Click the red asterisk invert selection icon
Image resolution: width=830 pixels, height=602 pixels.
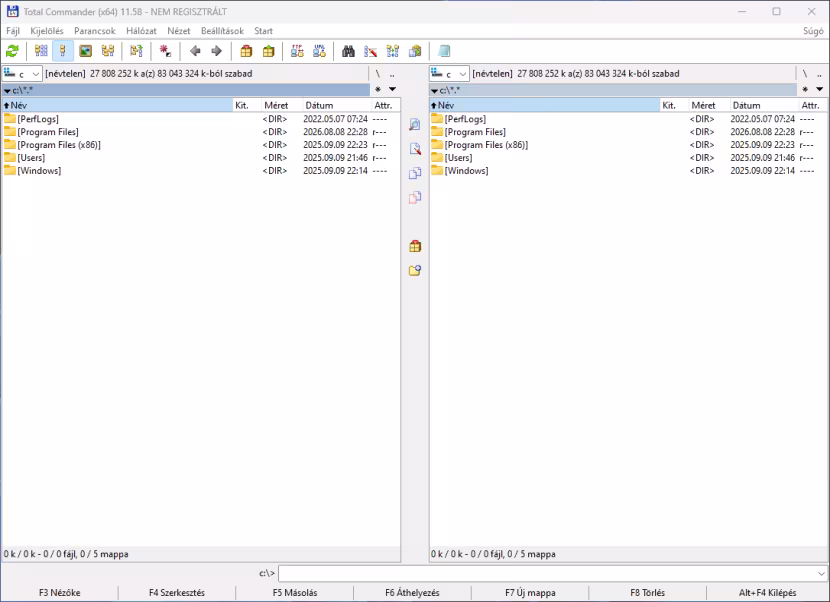tap(165, 51)
